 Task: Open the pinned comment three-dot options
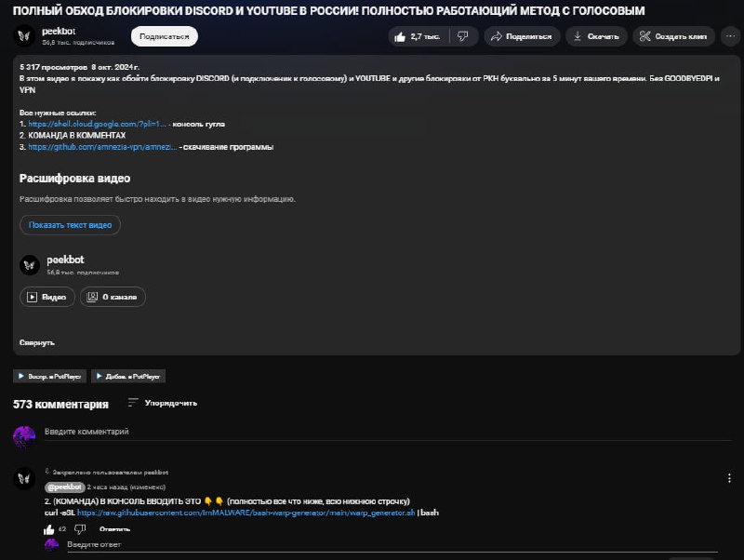pyautogui.click(x=729, y=478)
